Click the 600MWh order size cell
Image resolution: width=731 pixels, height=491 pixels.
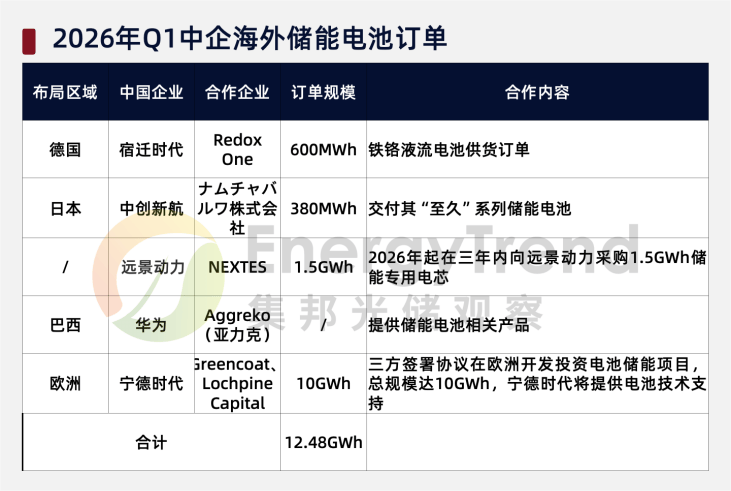pos(324,150)
